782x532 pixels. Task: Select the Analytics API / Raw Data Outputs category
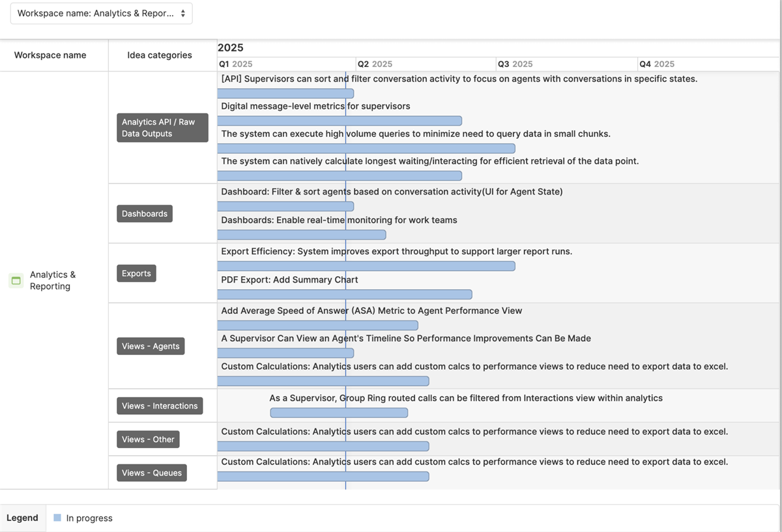(162, 128)
